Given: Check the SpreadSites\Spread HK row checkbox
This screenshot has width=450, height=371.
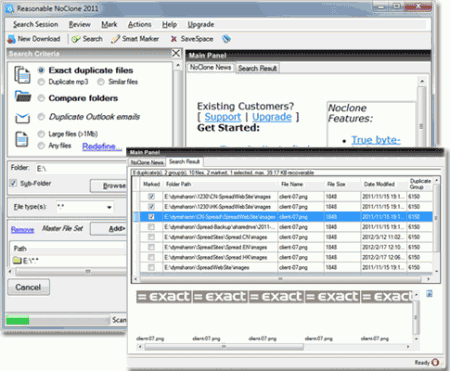Looking at the screenshot, I should [151, 257].
